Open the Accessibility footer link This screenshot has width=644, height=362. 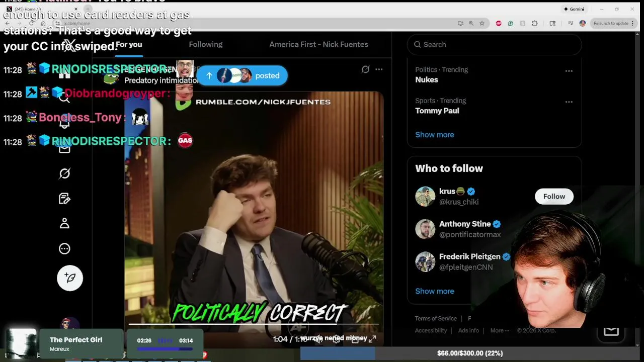[431, 330]
